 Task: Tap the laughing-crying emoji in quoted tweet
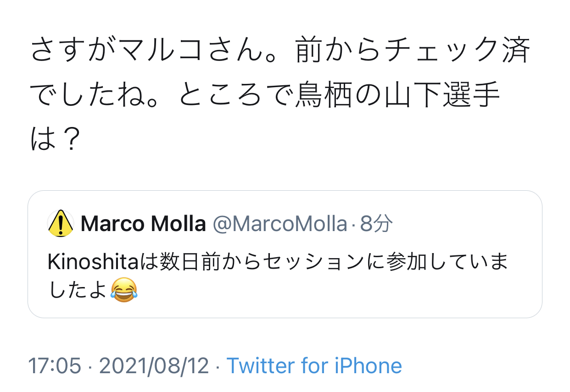124,289
